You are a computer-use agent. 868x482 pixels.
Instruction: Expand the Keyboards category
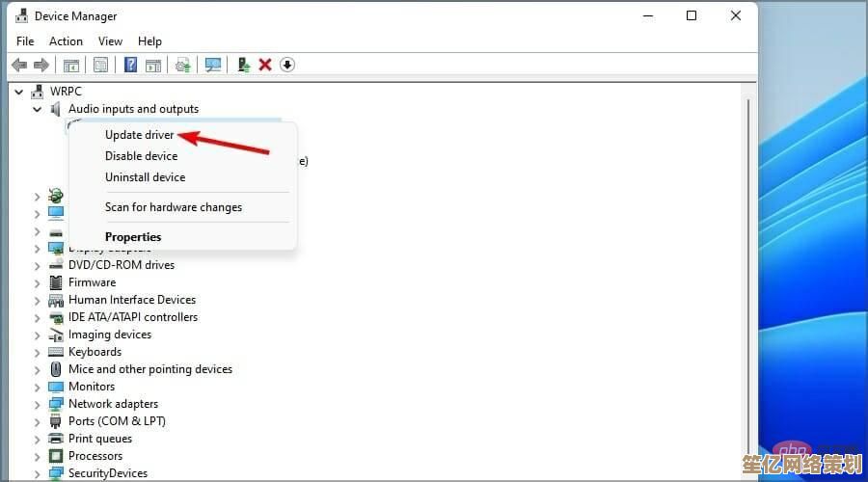[38, 352]
